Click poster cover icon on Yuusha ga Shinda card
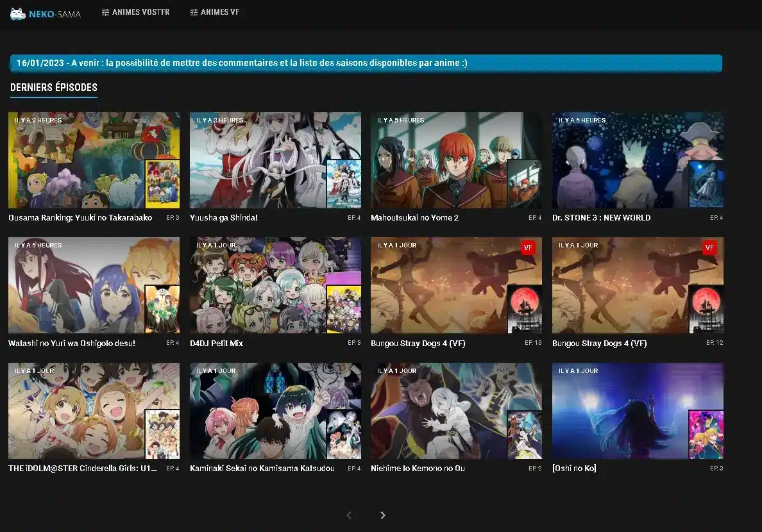Screen dimensions: 762x532 tap(344, 184)
